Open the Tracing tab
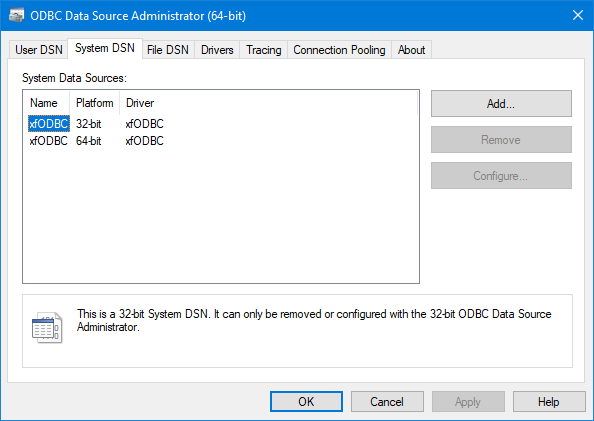The width and height of the screenshot is (594, 421). click(264, 50)
